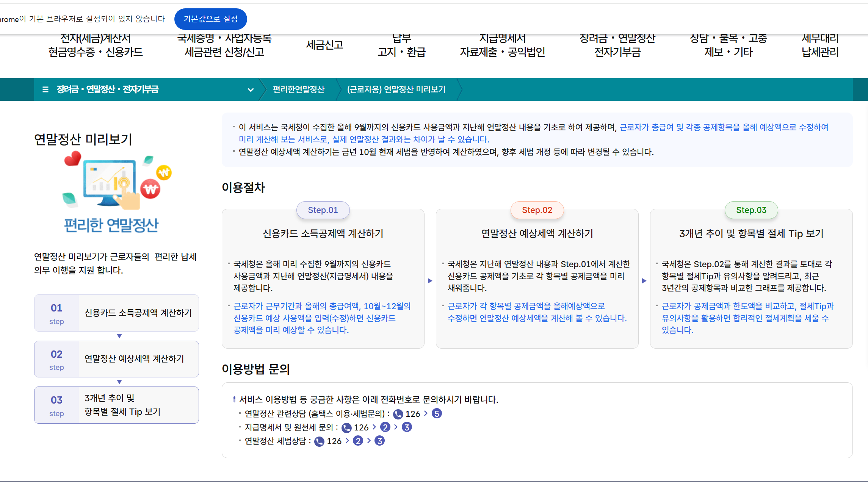Click sidebar step 01 신용카드 소득공제액 계산하기
Viewport: 868px width, 482px height.
click(x=116, y=313)
